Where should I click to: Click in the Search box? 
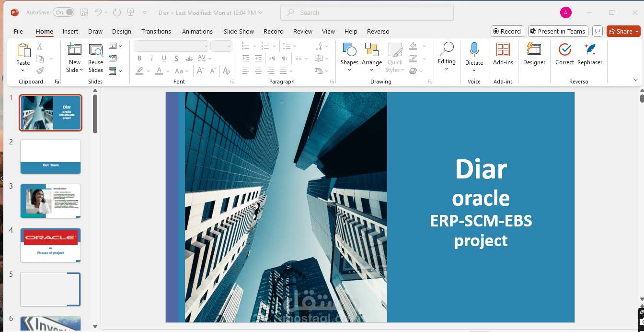pyautogui.click(x=367, y=12)
